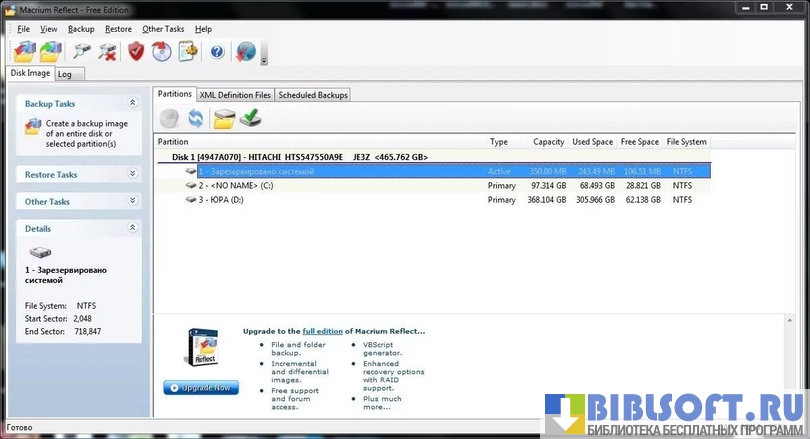The width and height of the screenshot is (810, 439).
Task: Switch to the Scheduled Backups tab
Action: [313, 95]
